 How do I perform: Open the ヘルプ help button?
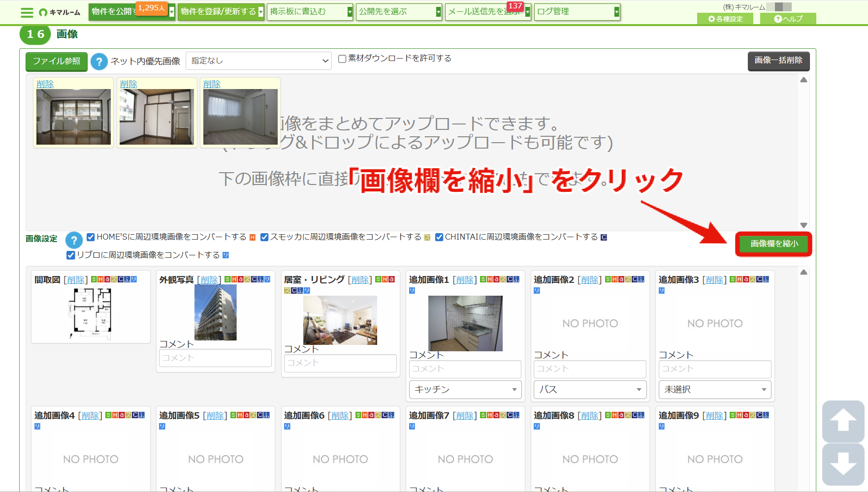788,19
